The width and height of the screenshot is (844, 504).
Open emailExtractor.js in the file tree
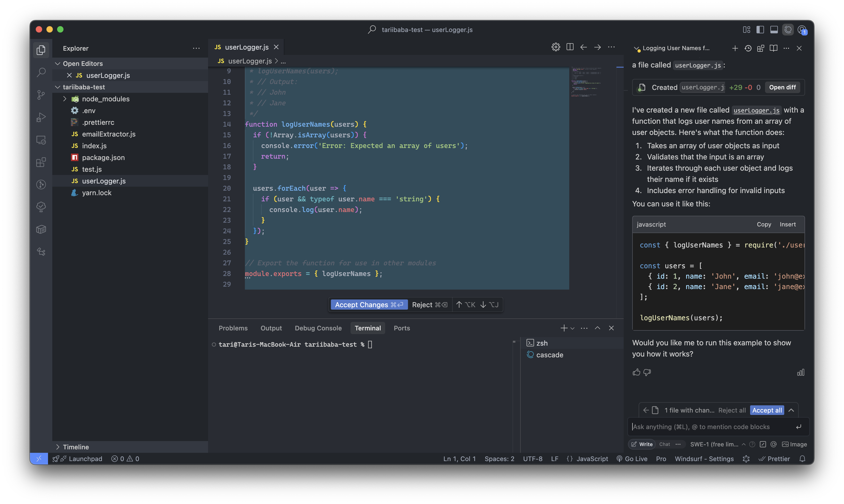coord(109,134)
